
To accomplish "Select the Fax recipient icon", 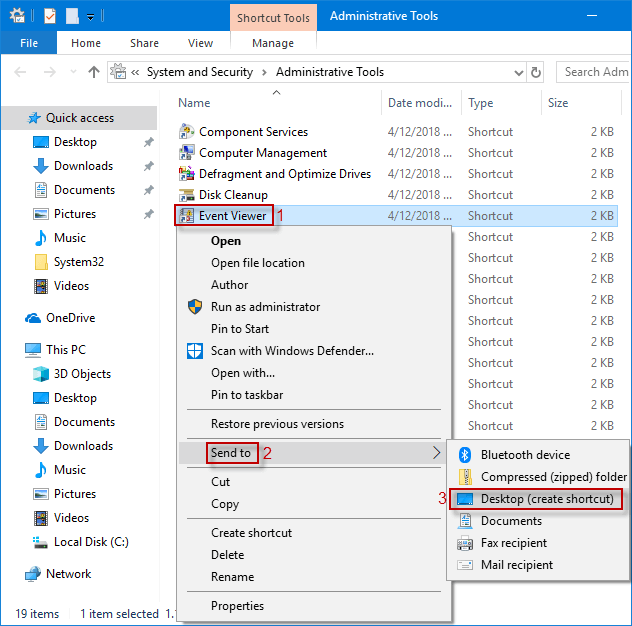I will coord(464,543).
